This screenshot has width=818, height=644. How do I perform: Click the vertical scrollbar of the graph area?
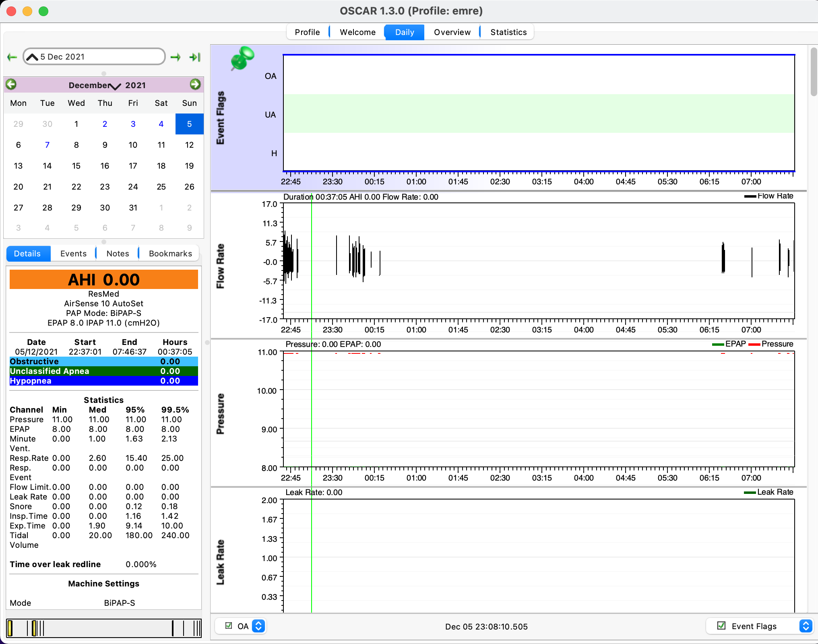pos(813,72)
